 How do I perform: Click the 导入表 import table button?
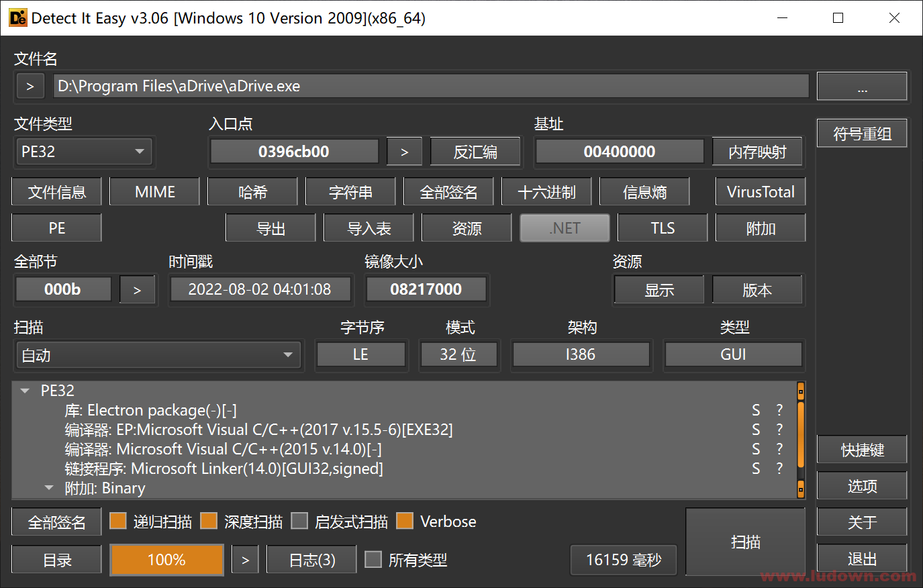pos(369,228)
